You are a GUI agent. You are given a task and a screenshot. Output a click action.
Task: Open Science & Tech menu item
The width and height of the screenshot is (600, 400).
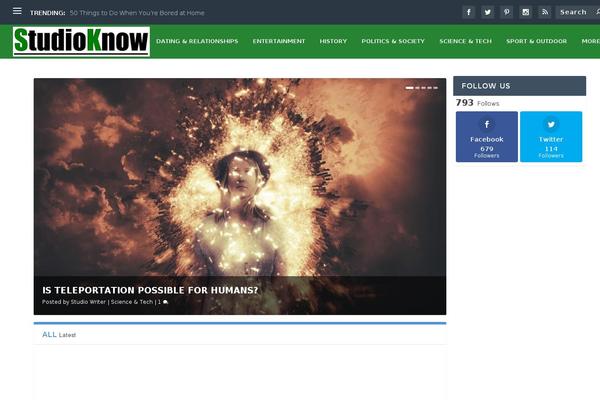click(x=465, y=41)
